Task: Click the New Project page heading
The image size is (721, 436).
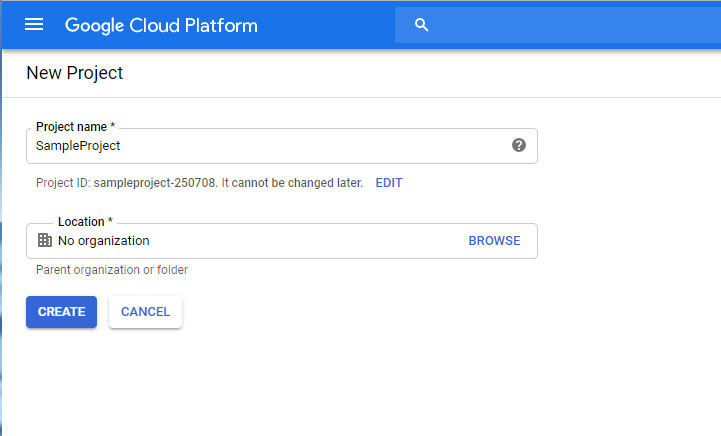Action: click(x=75, y=73)
